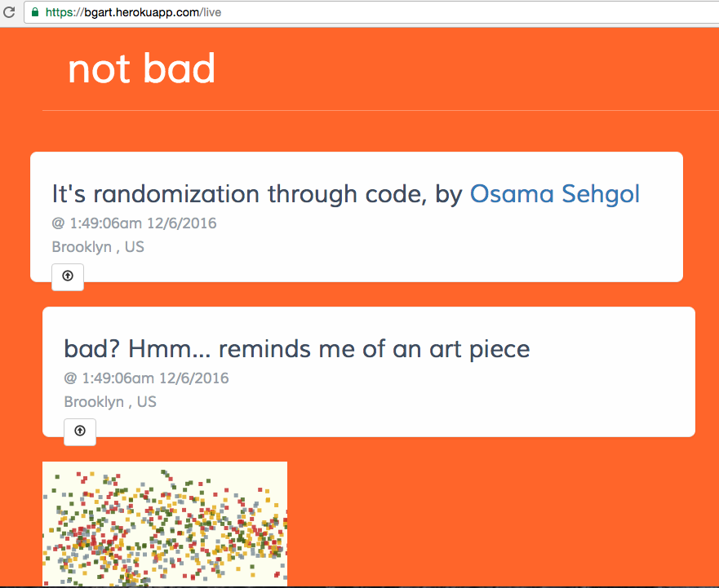Screen dimensions: 719x588
Task: Click the "not bad" page heading
Action: [x=141, y=69]
